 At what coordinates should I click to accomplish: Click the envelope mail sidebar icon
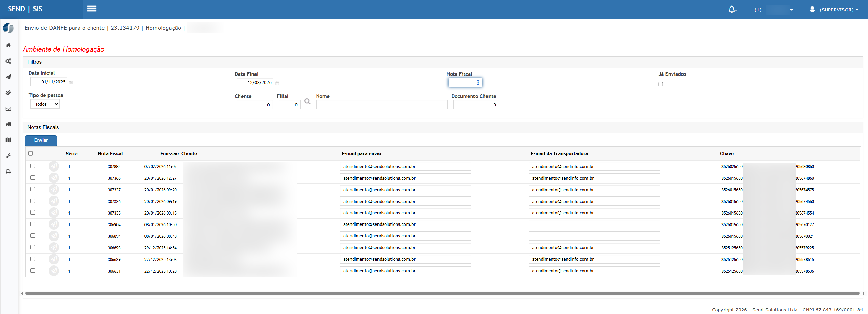[8, 109]
